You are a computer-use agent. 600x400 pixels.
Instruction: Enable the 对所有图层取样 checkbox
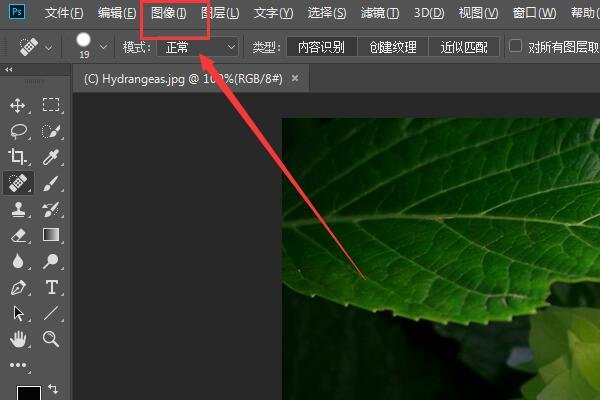click(515, 46)
